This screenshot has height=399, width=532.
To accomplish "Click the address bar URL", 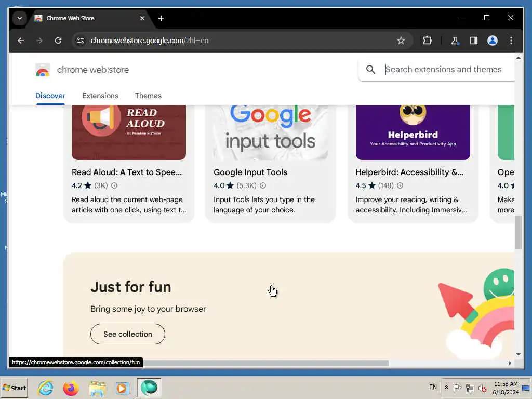I will click(149, 41).
